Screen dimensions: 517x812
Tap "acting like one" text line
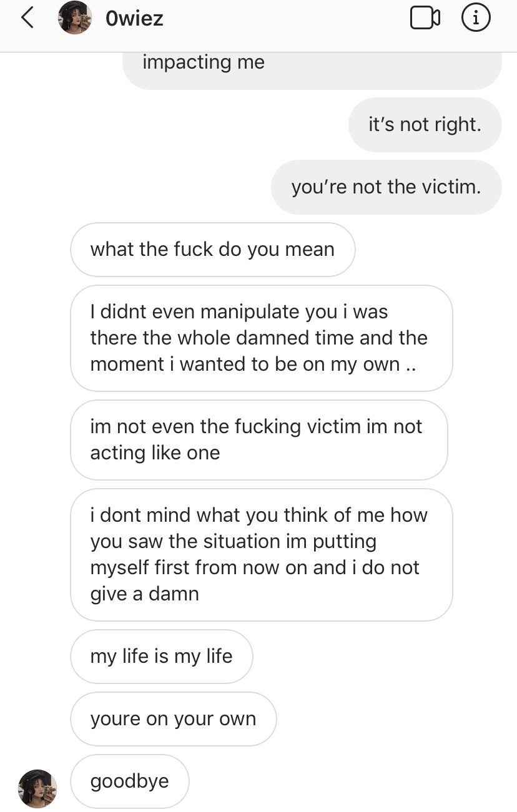point(155,452)
